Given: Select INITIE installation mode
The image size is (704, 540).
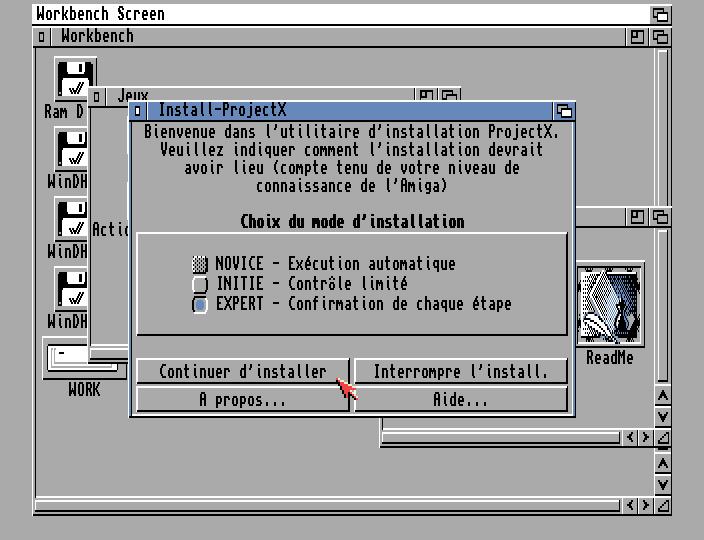Looking at the screenshot, I should click(200, 284).
